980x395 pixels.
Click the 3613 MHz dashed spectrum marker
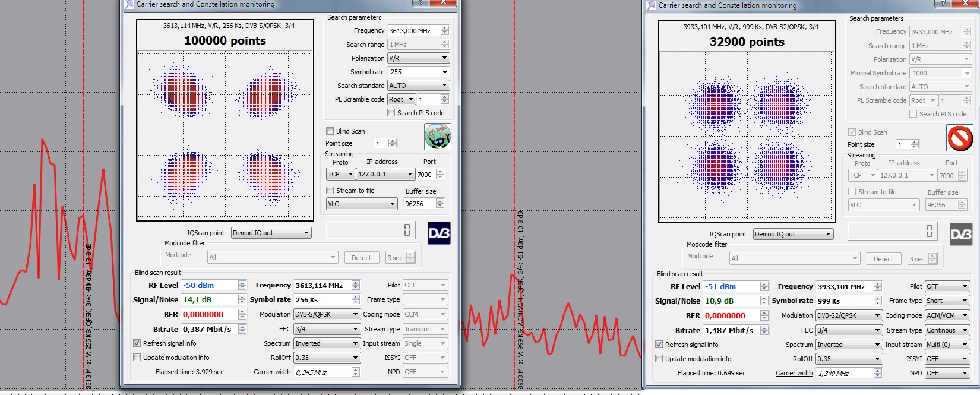pos(83,196)
